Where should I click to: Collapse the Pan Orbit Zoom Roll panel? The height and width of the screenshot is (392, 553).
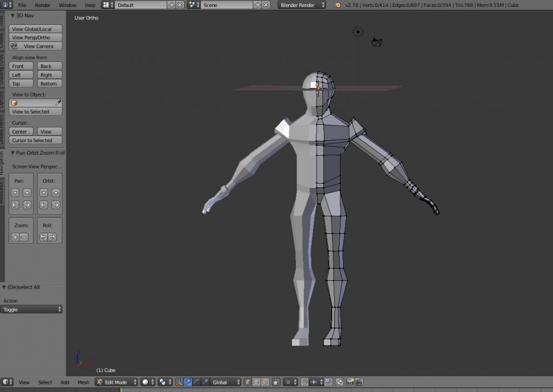click(33, 153)
